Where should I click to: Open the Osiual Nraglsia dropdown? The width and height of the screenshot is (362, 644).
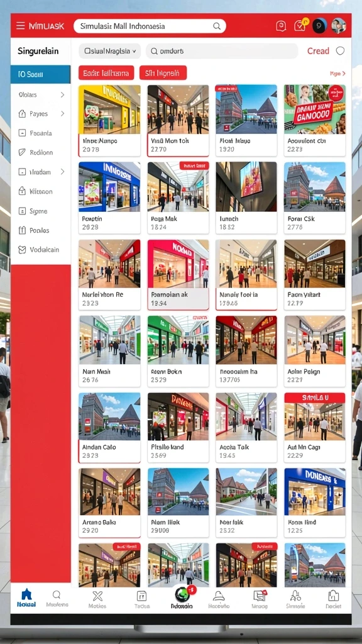pos(109,52)
